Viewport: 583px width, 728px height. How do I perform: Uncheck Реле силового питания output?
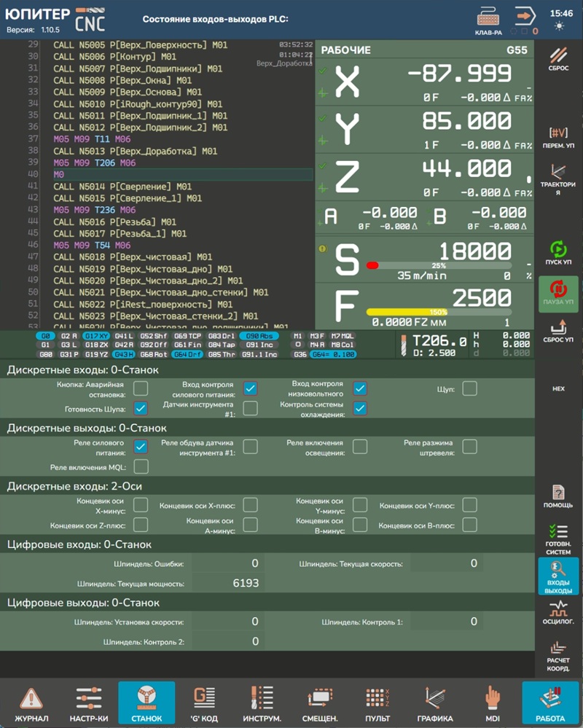[141, 446]
